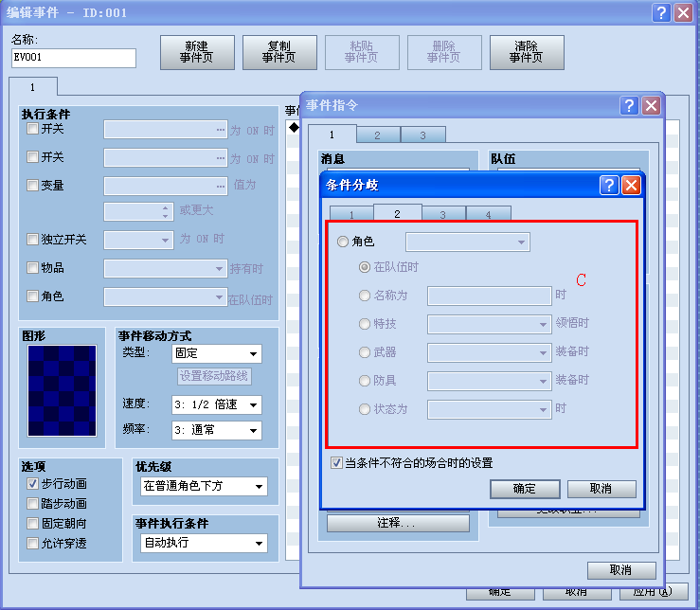Open the 速度 dropdown showing 1/2 倍速
700x610 pixels.
pos(217,405)
